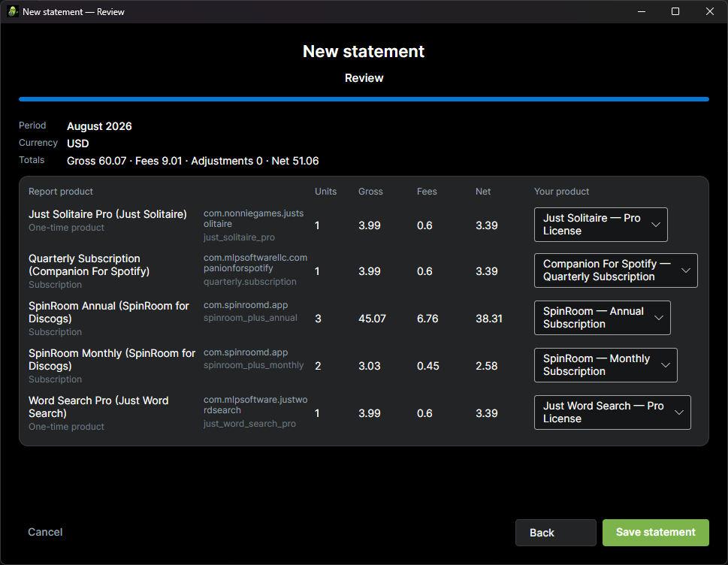Go back with the Back button
The width and height of the screenshot is (728, 565).
coord(556,533)
